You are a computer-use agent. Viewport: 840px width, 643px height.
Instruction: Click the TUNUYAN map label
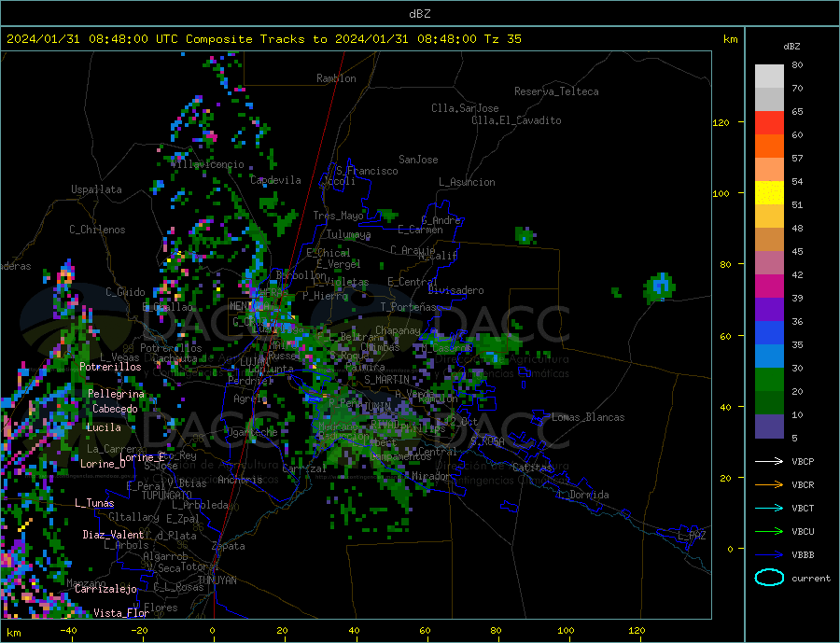217,580
